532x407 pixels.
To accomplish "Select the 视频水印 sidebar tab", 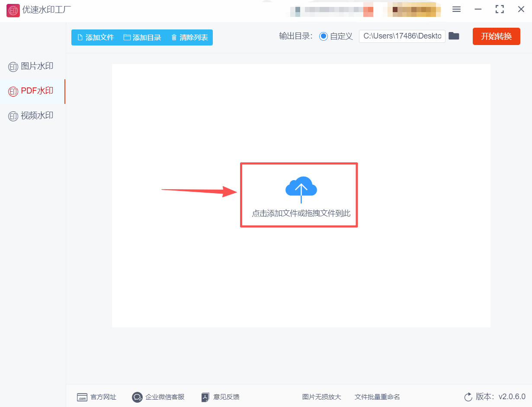I will [32, 116].
